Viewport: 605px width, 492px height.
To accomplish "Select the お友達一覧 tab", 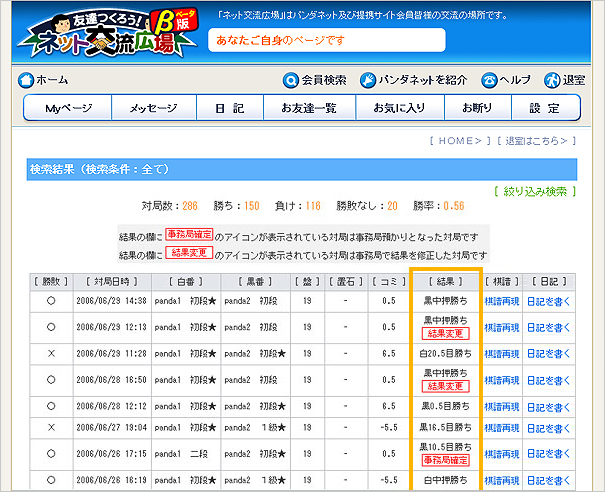I will pos(308,108).
